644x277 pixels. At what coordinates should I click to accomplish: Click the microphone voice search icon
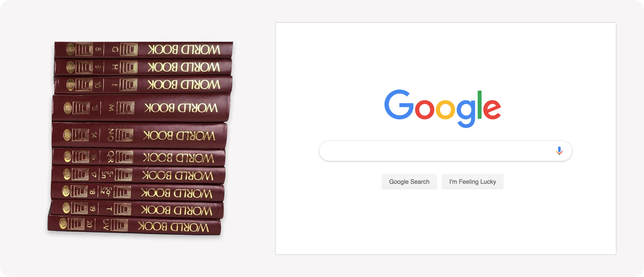pos(559,151)
